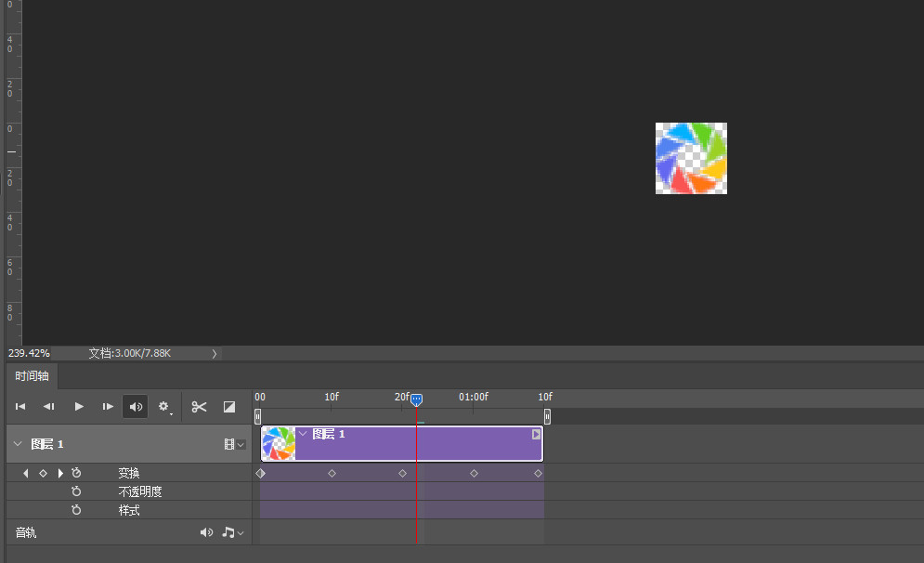Open the playback settings gear menu
The image size is (924, 563).
click(164, 407)
